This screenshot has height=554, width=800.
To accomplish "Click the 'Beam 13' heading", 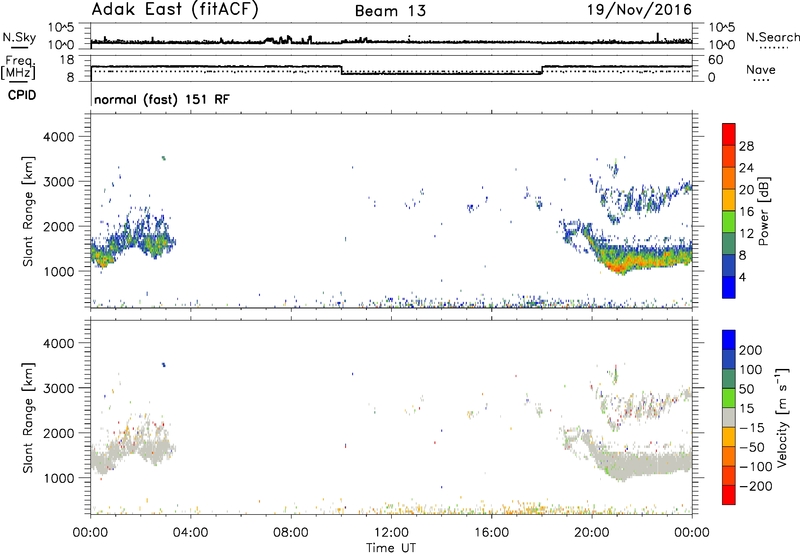I will pyautogui.click(x=390, y=11).
